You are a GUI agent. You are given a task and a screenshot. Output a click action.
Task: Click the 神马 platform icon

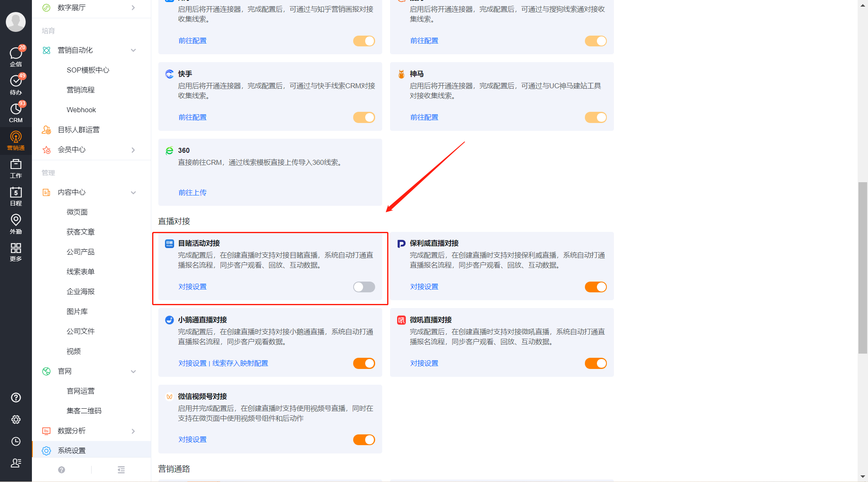(401, 74)
